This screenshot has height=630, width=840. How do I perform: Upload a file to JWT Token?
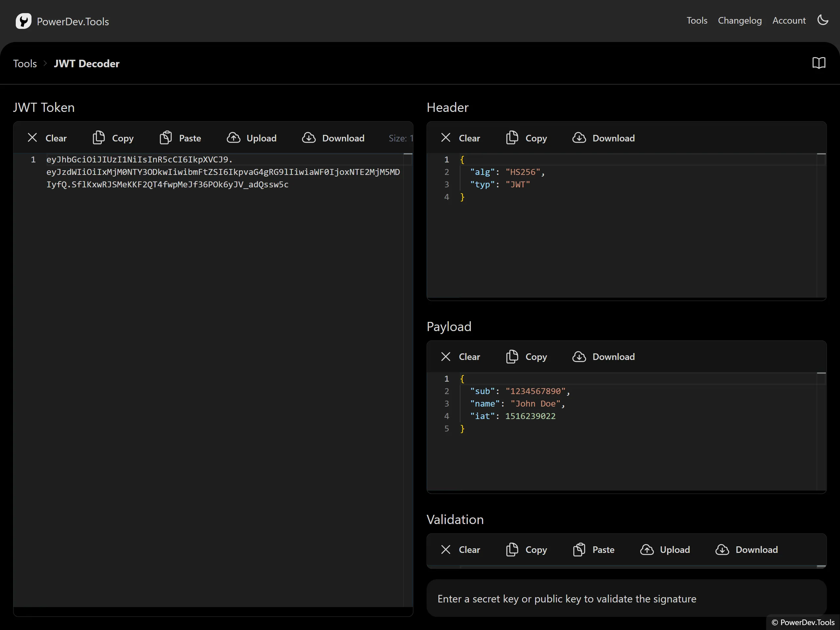pos(252,138)
